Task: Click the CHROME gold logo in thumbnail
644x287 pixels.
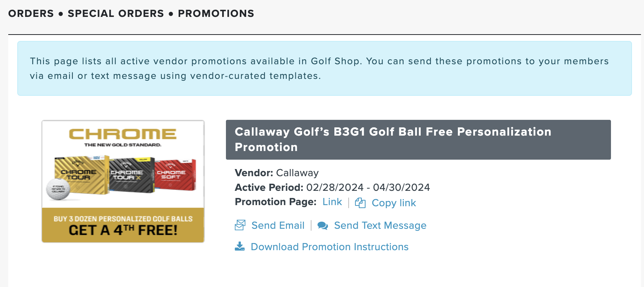Action: (x=123, y=134)
